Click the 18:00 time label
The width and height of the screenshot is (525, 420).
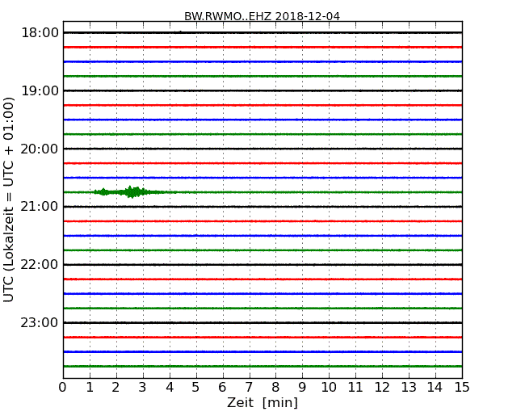click(40, 33)
